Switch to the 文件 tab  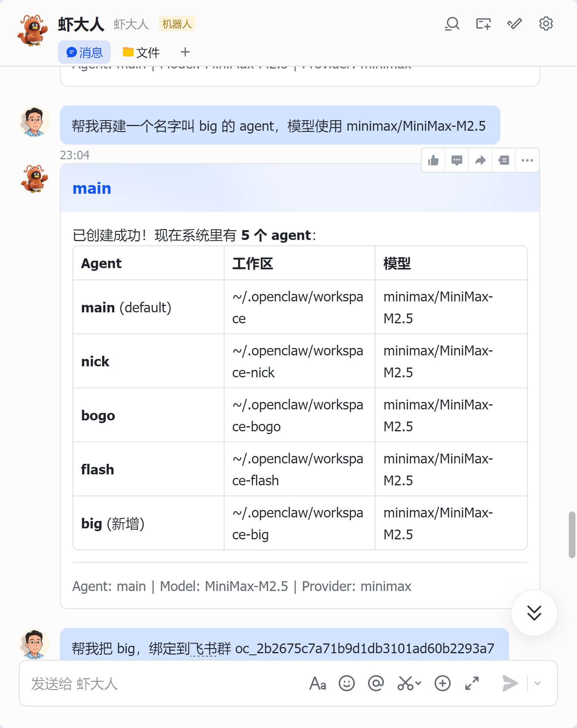[141, 52]
